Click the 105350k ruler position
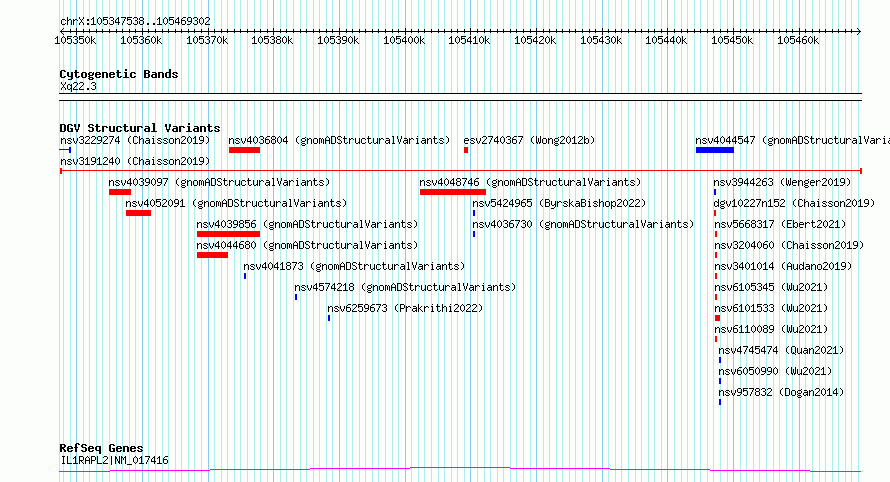 pyautogui.click(x=75, y=40)
